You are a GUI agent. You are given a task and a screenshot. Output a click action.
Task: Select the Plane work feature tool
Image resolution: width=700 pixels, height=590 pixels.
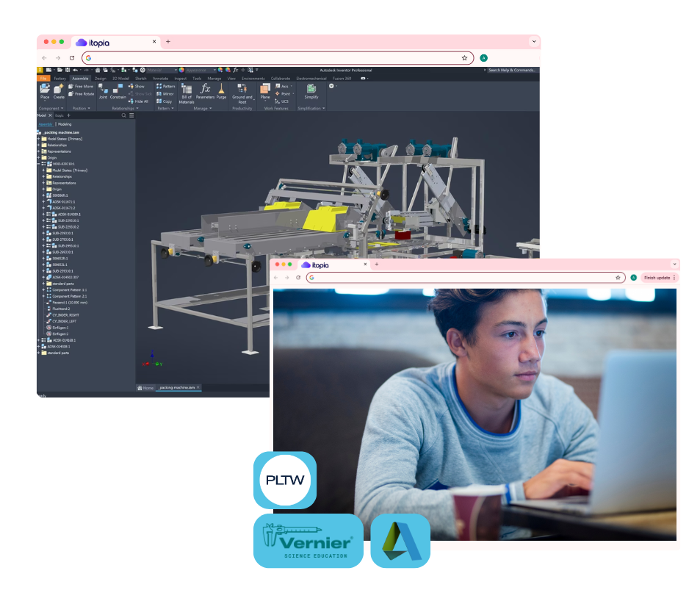point(265,91)
